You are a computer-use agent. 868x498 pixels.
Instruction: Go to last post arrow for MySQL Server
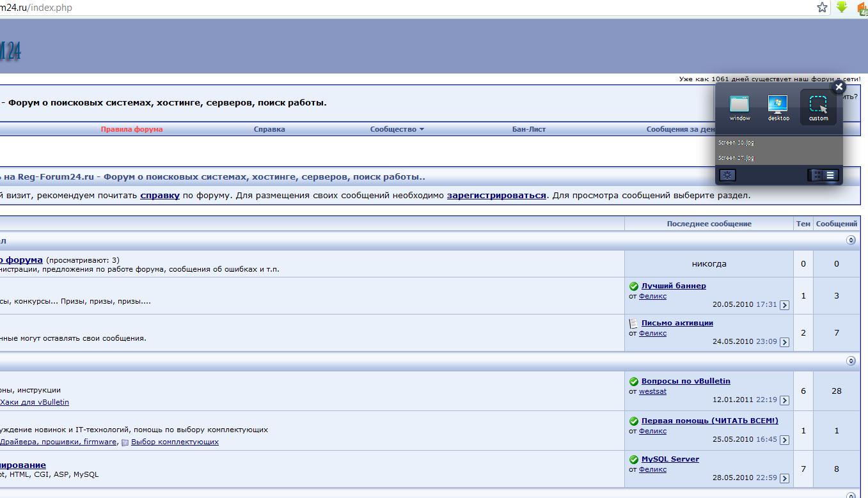(x=785, y=479)
